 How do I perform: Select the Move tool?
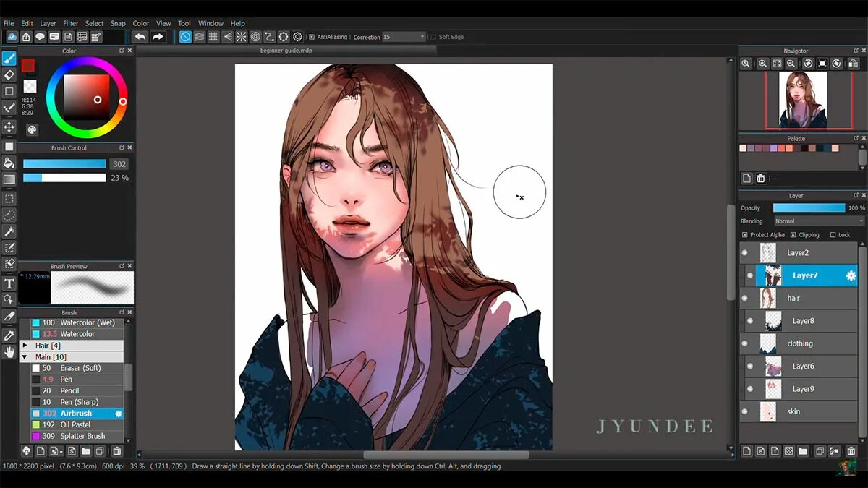click(x=9, y=127)
